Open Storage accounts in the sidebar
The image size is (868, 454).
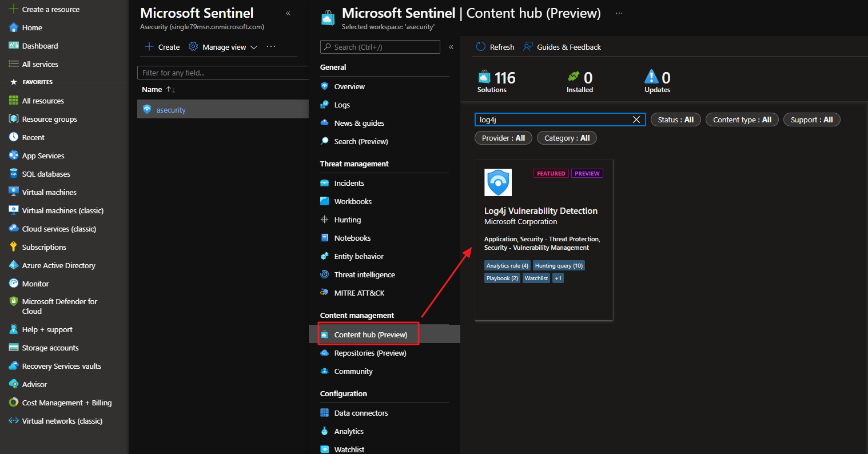50,348
